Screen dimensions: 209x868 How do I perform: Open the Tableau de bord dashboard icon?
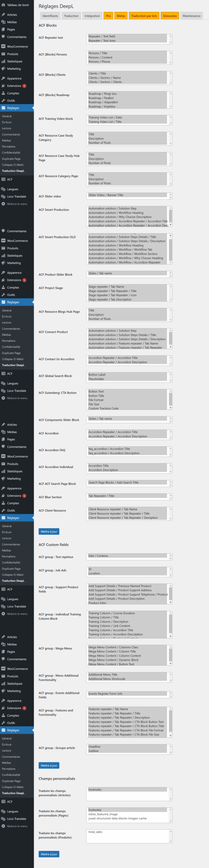pyautogui.click(x=3, y=5)
